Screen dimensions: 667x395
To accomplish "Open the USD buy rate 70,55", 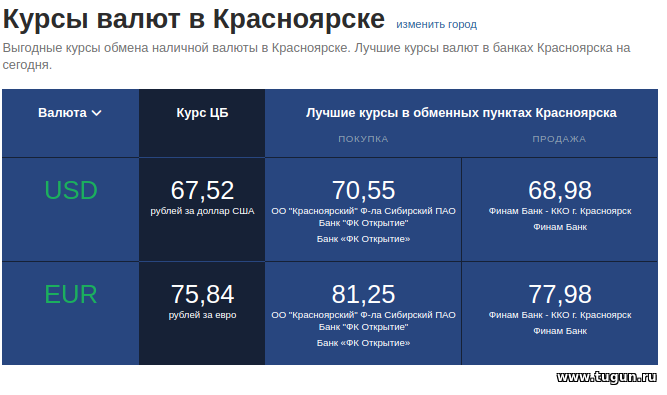I will point(363,190).
